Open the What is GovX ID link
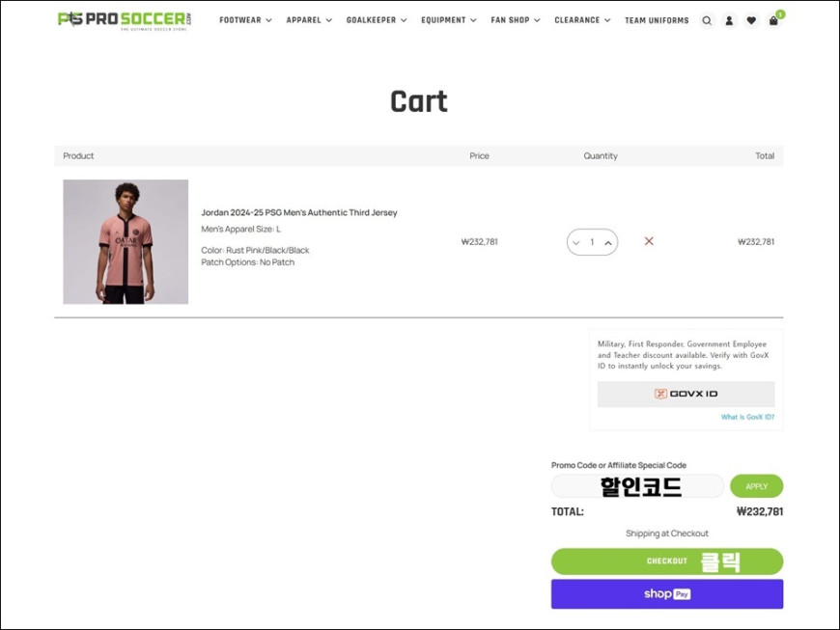 [747, 417]
